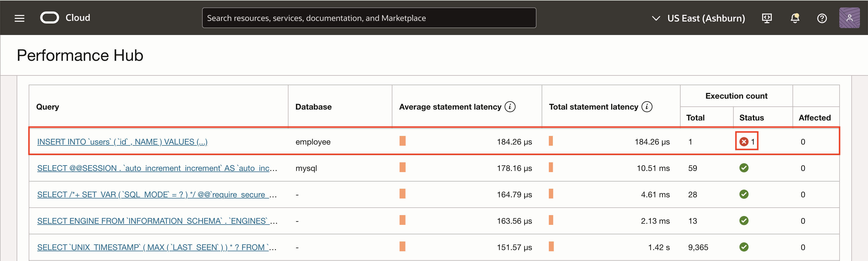Click the Average statement latency info icon
Screen dimensions: 868x261
pos(510,106)
